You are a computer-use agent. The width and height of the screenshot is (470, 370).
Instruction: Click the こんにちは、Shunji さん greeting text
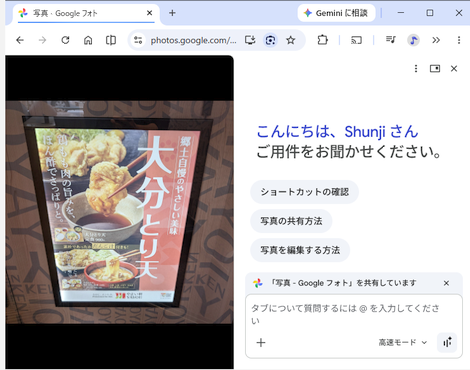click(x=337, y=131)
